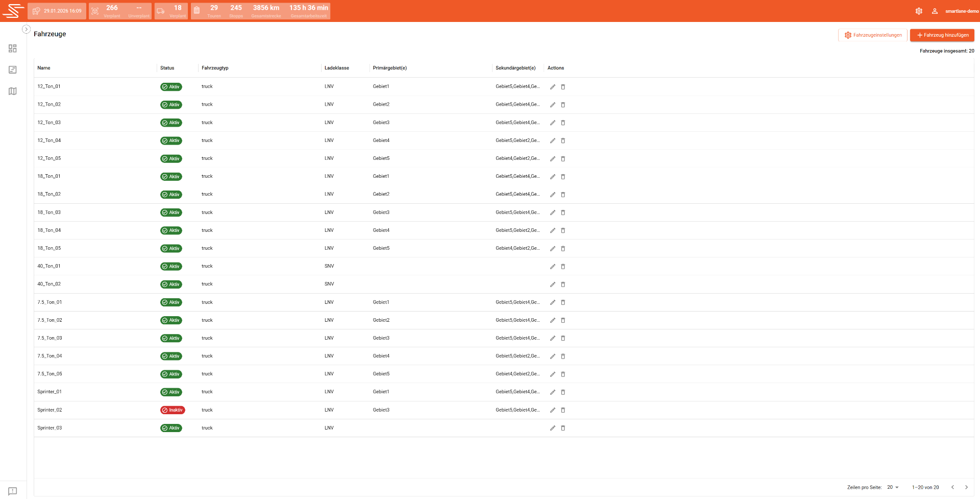The height and width of the screenshot is (499, 980).
Task: Click the feedback message icon in sidebar
Action: click(x=13, y=491)
